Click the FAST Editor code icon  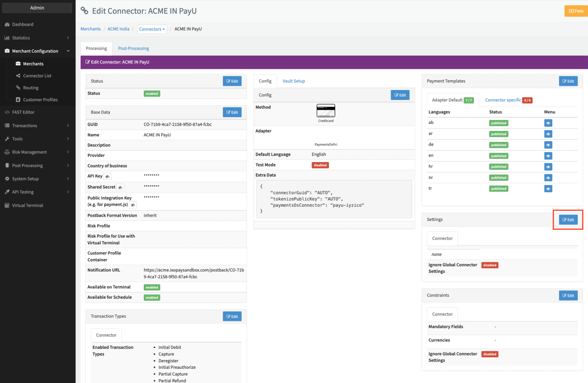pyautogui.click(x=7, y=112)
